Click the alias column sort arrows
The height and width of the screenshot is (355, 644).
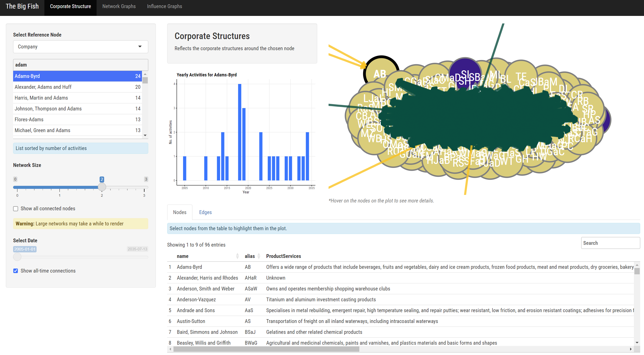259,256
